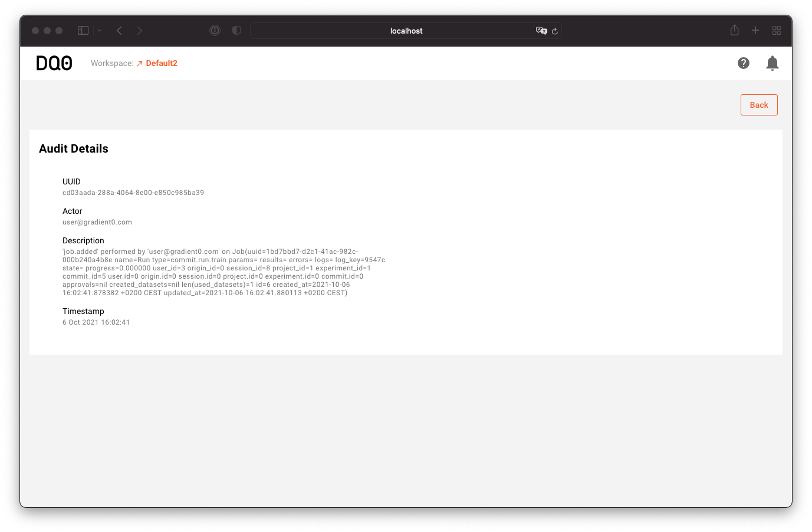
Task: Click the Back button
Action: pos(759,105)
